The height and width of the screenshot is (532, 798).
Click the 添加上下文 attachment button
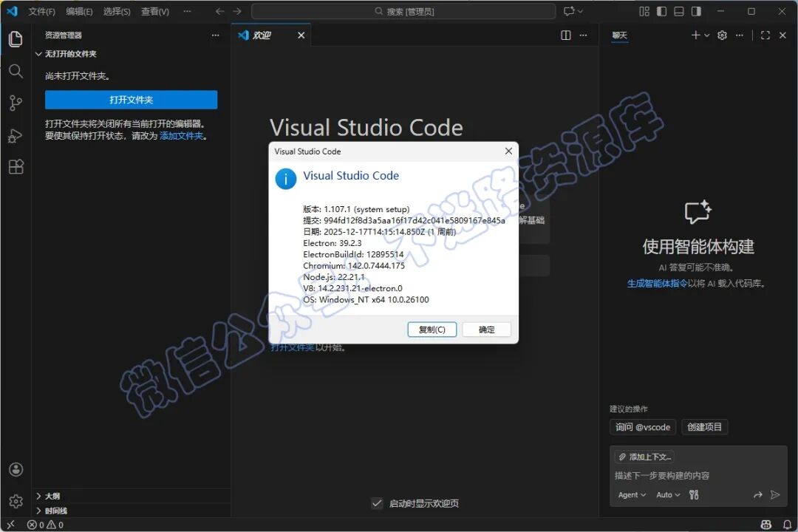pyautogui.click(x=645, y=457)
